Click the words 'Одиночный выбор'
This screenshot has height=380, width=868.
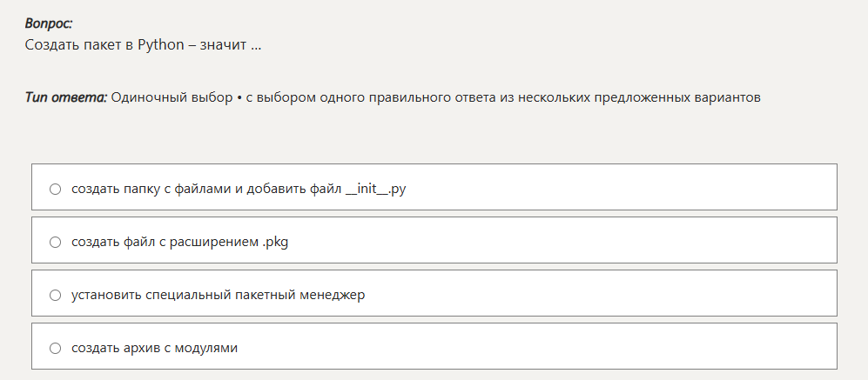coord(172,98)
